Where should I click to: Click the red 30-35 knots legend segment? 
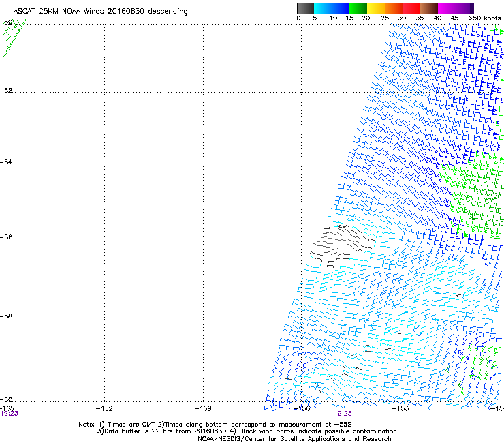(411, 8)
